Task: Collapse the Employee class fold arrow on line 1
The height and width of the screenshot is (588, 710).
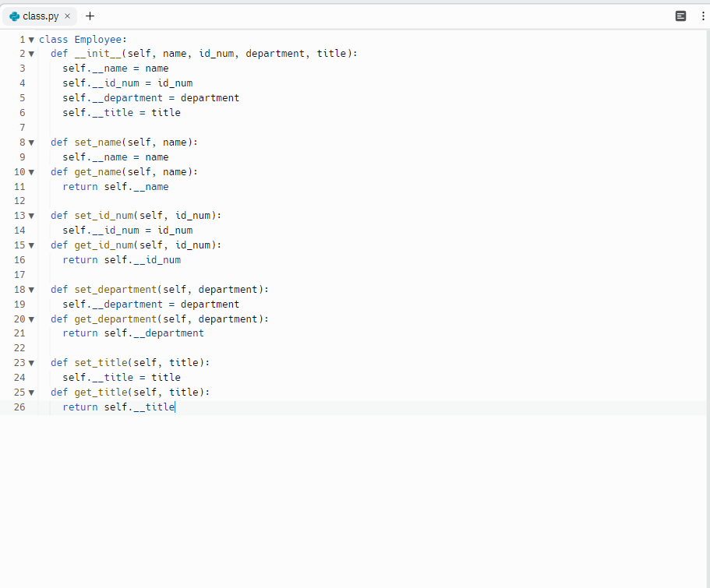Action: [x=32, y=39]
